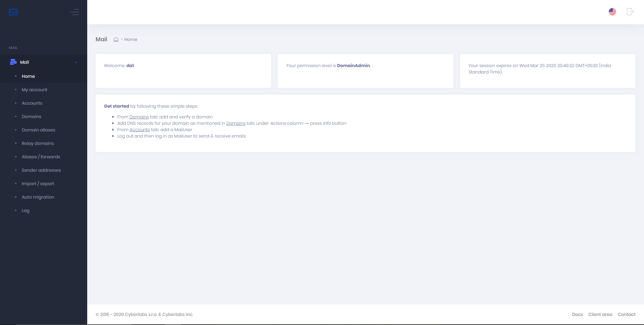Open Import / export page
644x325 pixels.
click(38, 183)
